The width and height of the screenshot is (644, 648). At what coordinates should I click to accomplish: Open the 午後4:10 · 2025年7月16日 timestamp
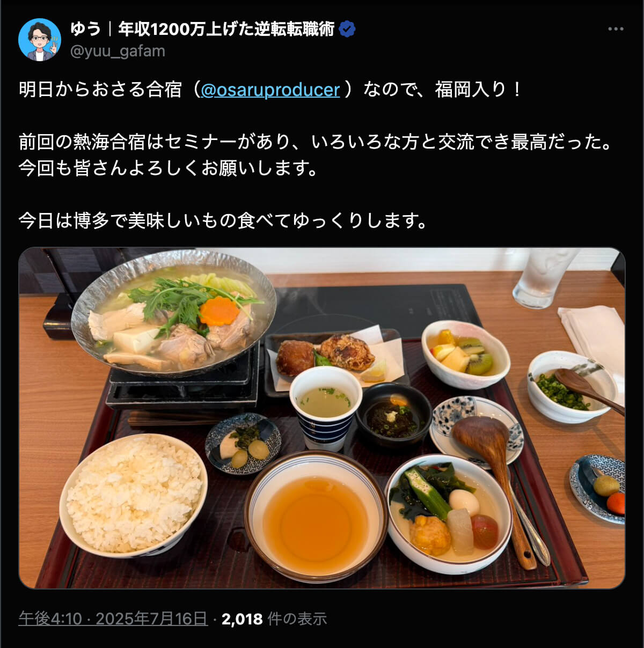click(113, 618)
